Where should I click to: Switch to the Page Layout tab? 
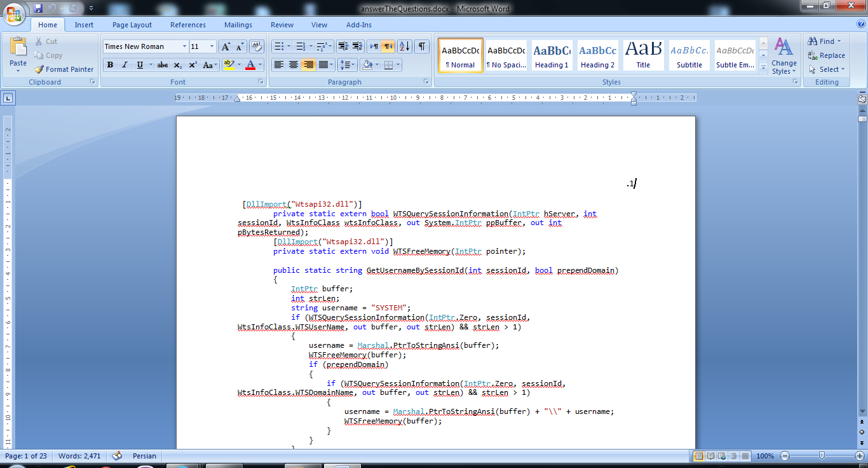click(x=132, y=25)
